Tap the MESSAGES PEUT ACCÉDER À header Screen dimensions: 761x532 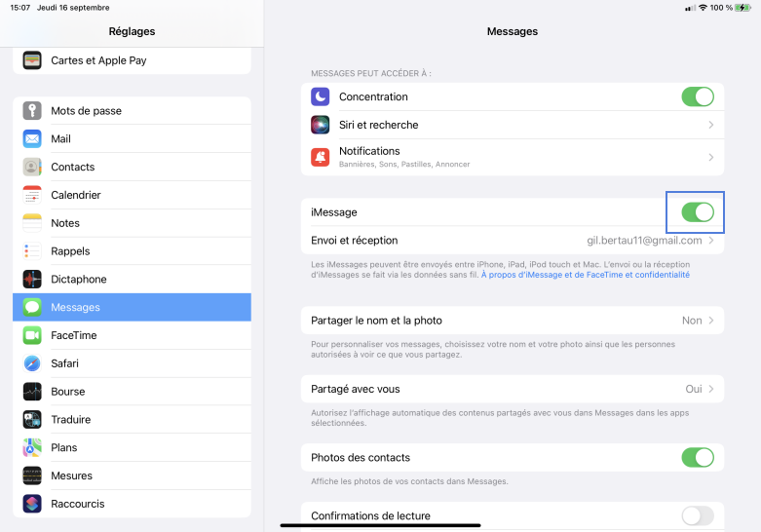tap(371, 73)
